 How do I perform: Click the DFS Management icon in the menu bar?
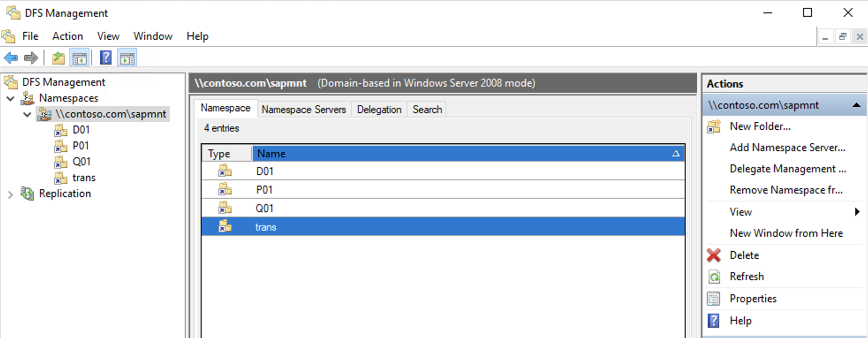tap(9, 36)
